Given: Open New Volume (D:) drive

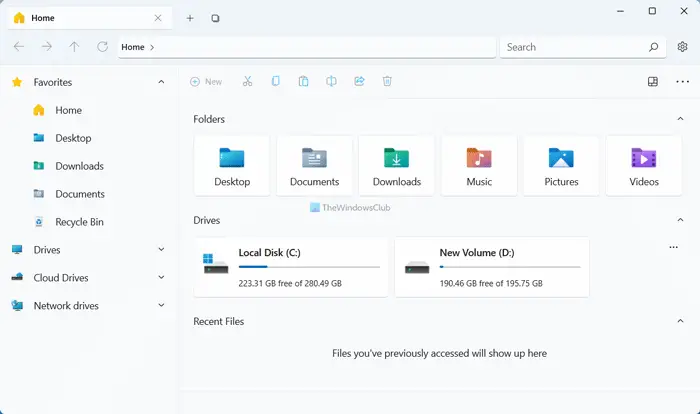Looking at the screenshot, I should pos(492,267).
